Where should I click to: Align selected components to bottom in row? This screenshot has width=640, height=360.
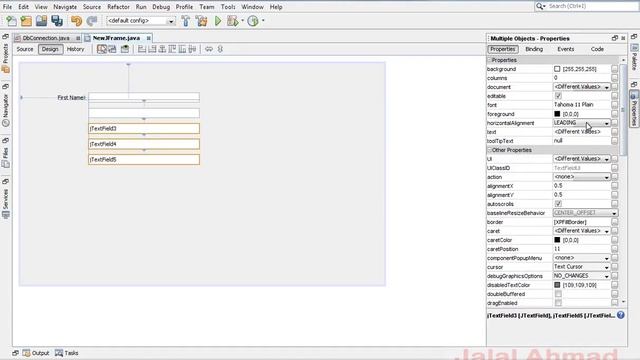coord(182,49)
